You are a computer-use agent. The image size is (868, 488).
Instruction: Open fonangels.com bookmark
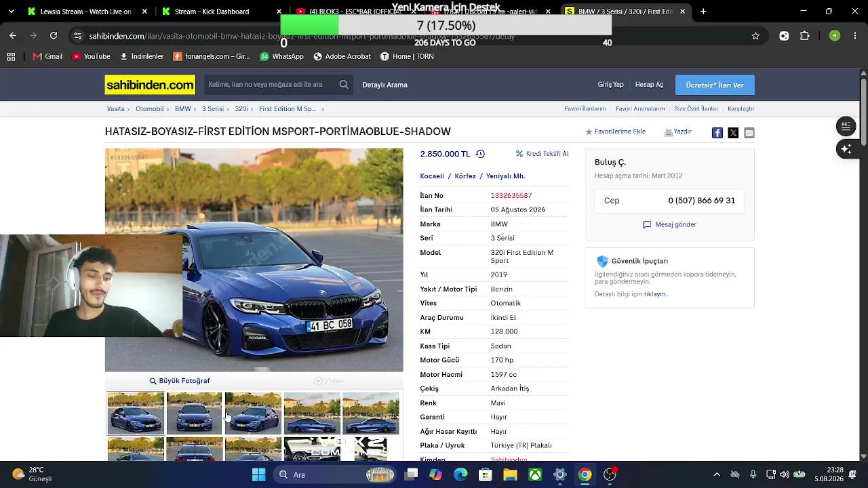[x=212, y=57]
